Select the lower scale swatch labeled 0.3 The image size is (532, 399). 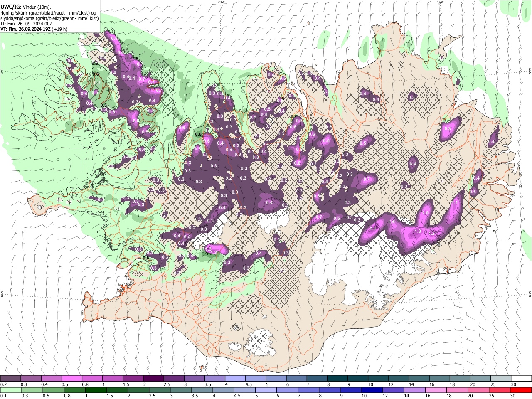click(32, 390)
